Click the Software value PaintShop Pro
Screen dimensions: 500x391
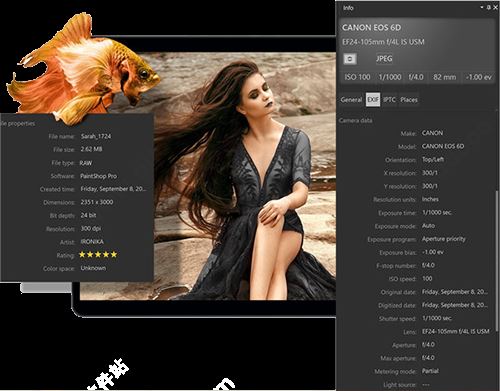coord(98,176)
